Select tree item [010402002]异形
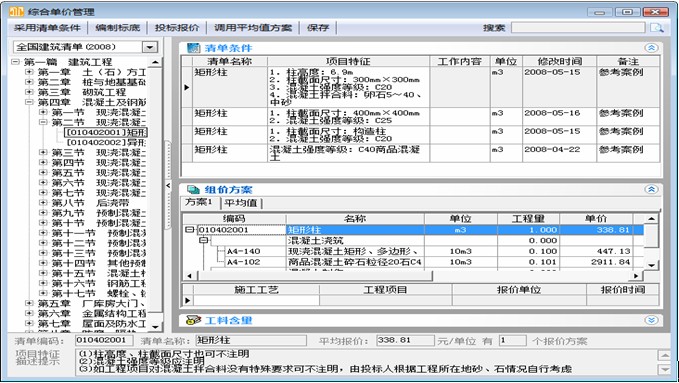The image size is (679, 383). (x=107, y=143)
